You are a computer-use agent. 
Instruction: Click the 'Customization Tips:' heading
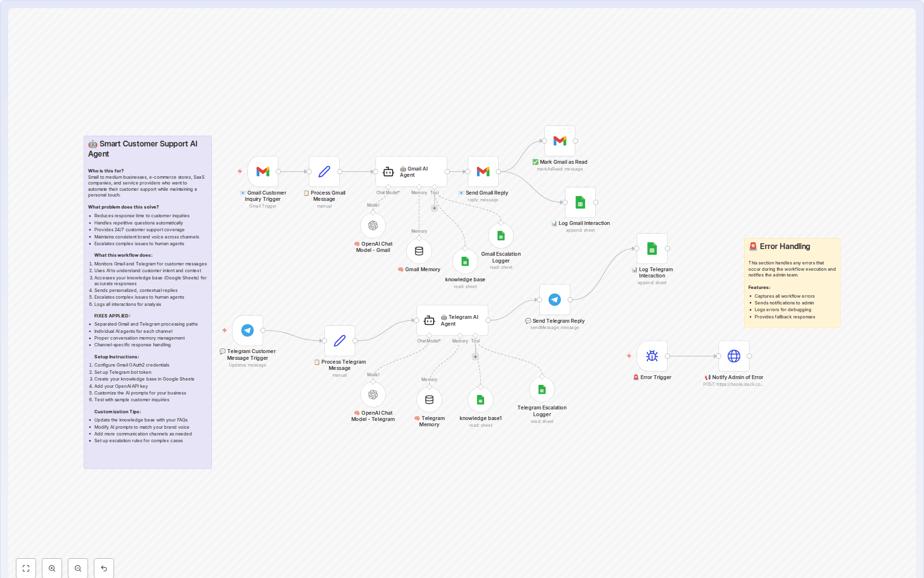[x=117, y=412]
